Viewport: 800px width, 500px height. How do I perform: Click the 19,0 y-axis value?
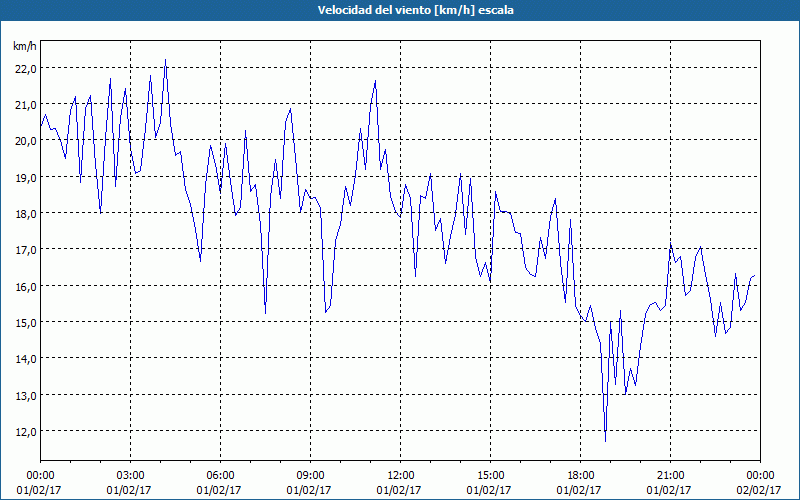click(26, 179)
